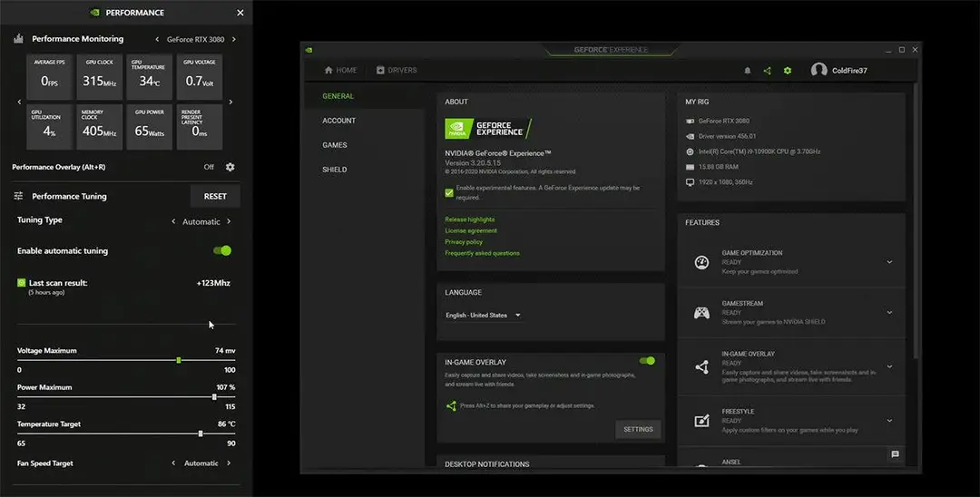Page stat tiles right with arrow
The width and height of the screenshot is (980, 497).
point(230,102)
